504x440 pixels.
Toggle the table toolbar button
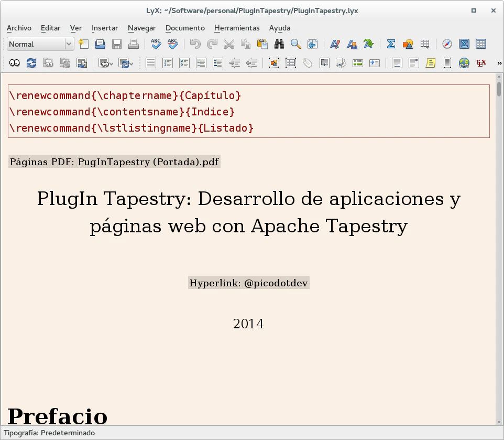[x=480, y=44]
